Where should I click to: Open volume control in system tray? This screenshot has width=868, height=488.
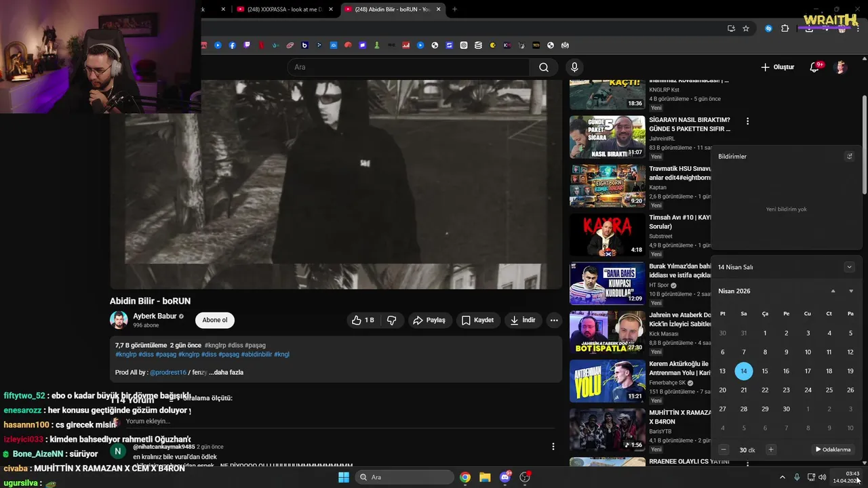(823, 477)
